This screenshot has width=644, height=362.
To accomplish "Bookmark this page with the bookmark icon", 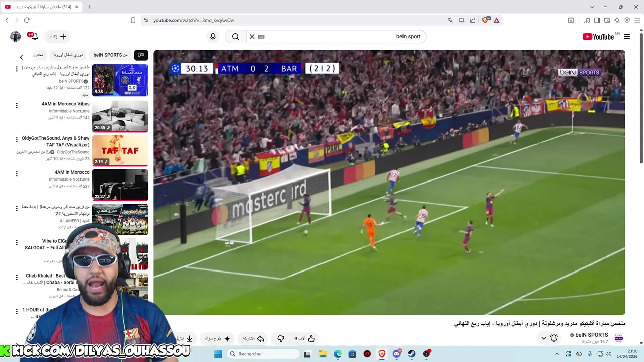I will pyautogui.click(x=133, y=20).
